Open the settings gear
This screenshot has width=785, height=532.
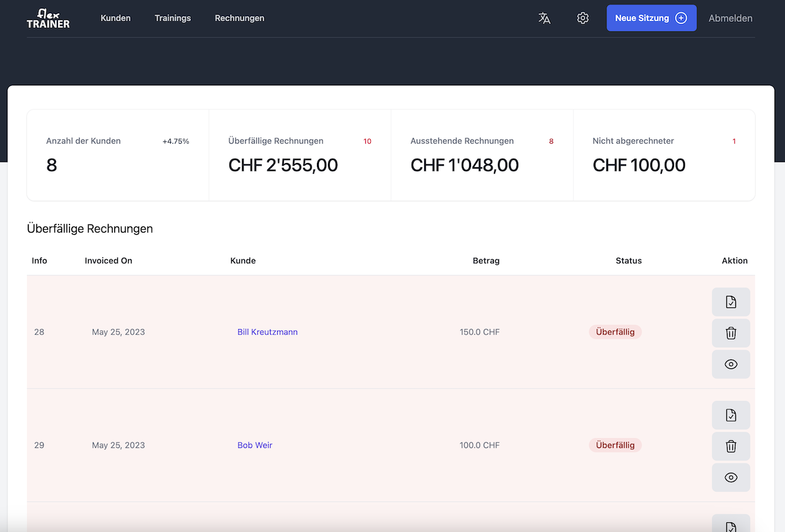click(583, 18)
